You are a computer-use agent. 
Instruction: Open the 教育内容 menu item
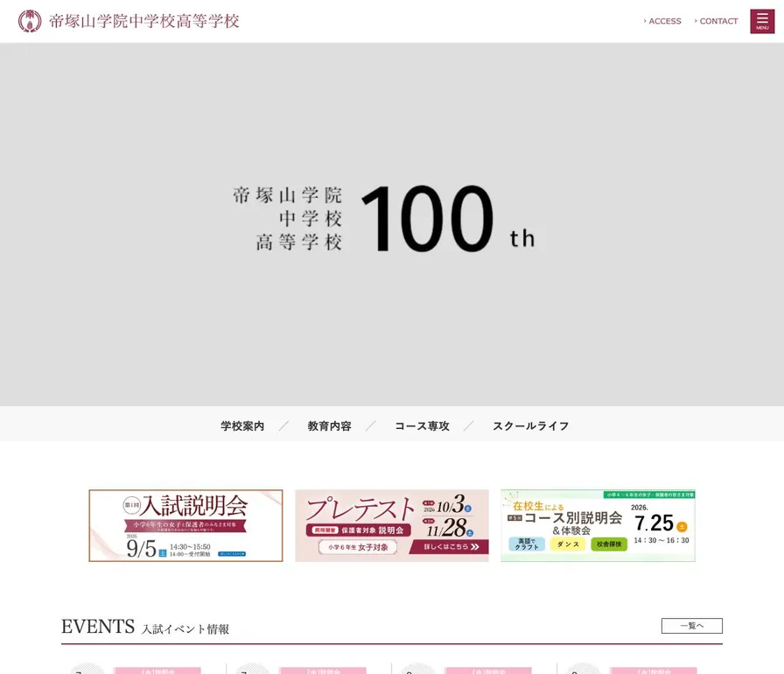pyautogui.click(x=330, y=426)
